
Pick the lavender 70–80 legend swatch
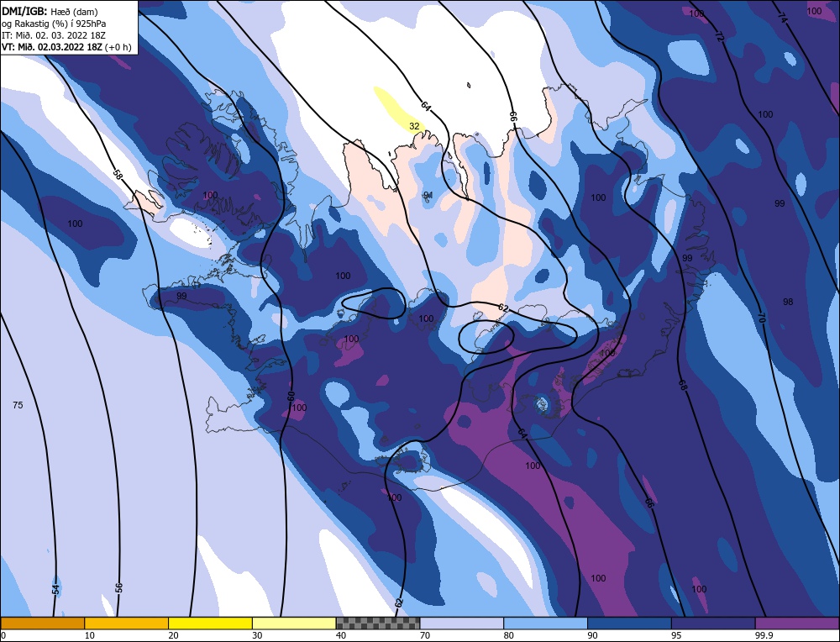point(462,624)
